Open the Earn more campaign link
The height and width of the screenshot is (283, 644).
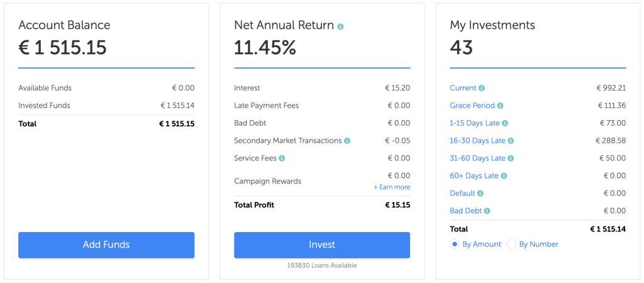coord(392,187)
